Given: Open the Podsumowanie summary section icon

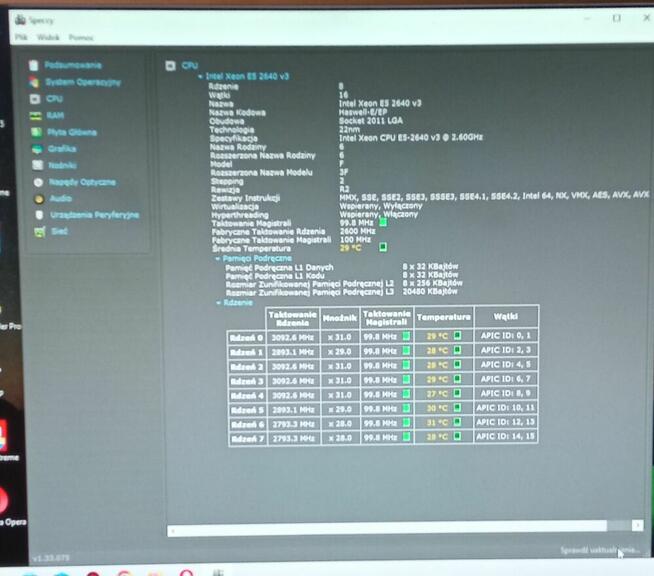Looking at the screenshot, I should tap(34, 65).
